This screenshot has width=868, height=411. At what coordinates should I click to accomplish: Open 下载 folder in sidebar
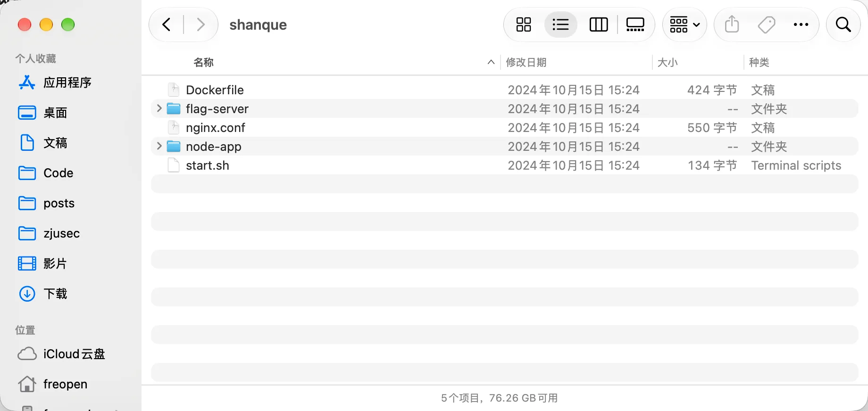tap(43, 294)
